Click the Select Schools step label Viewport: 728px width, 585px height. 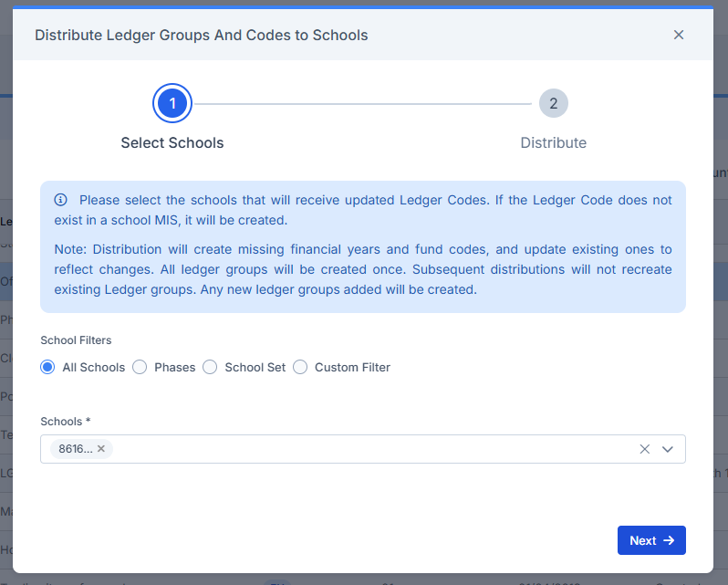[x=172, y=143]
